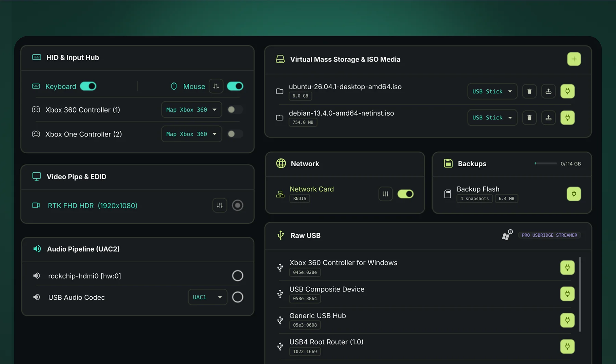The width and height of the screenshot is (616, 364).
Task: Open Network Card settings sliders
Action: [386, 194]
